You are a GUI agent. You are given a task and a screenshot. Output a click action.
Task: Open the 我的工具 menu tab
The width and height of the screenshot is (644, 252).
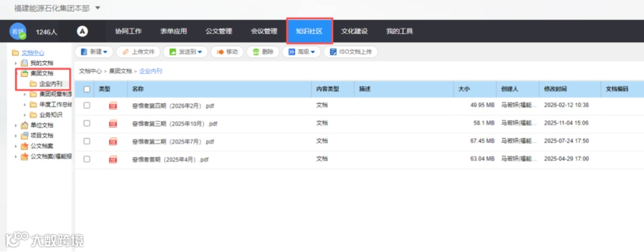(x=399, y=31)
